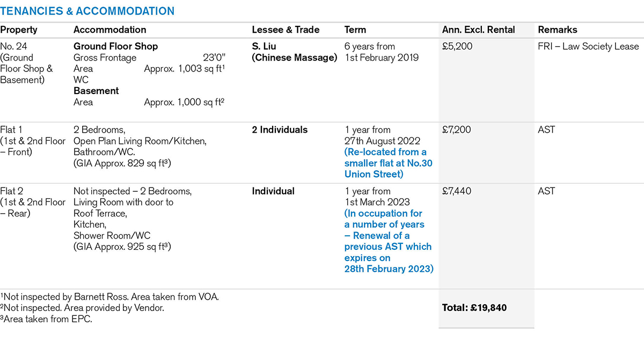Click the £7,440 rental amount
644x354 pixels.
pos(457,191)
